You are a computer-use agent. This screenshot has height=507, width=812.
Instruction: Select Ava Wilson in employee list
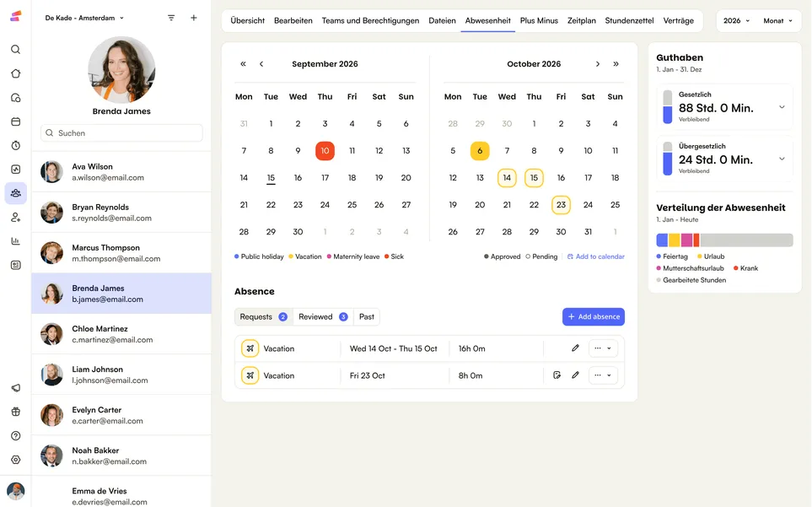point(121,172)
